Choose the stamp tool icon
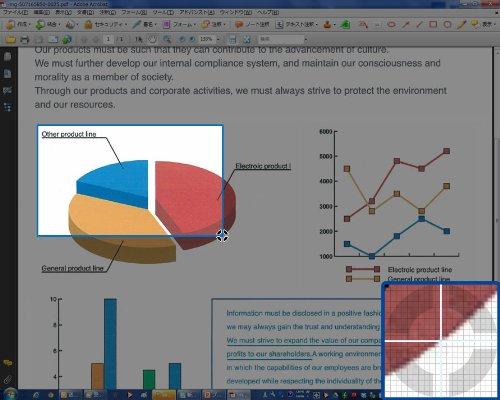 point(327,24)
